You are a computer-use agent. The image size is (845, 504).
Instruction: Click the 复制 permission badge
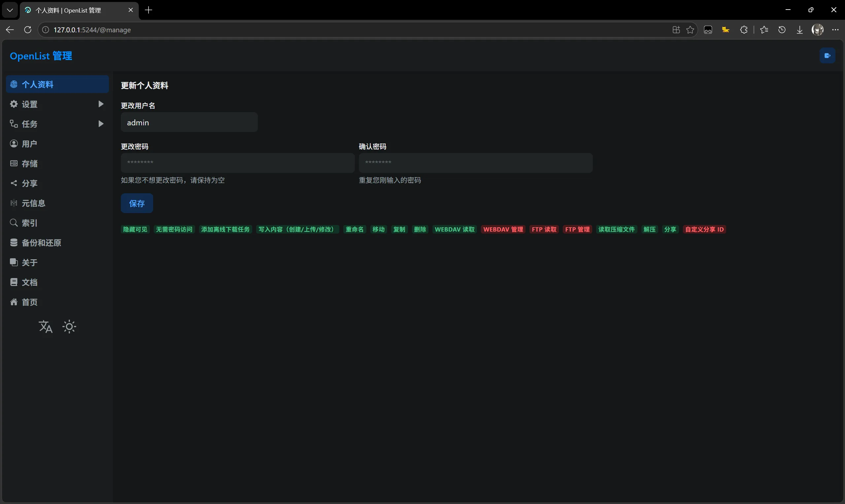coord(399,230)
